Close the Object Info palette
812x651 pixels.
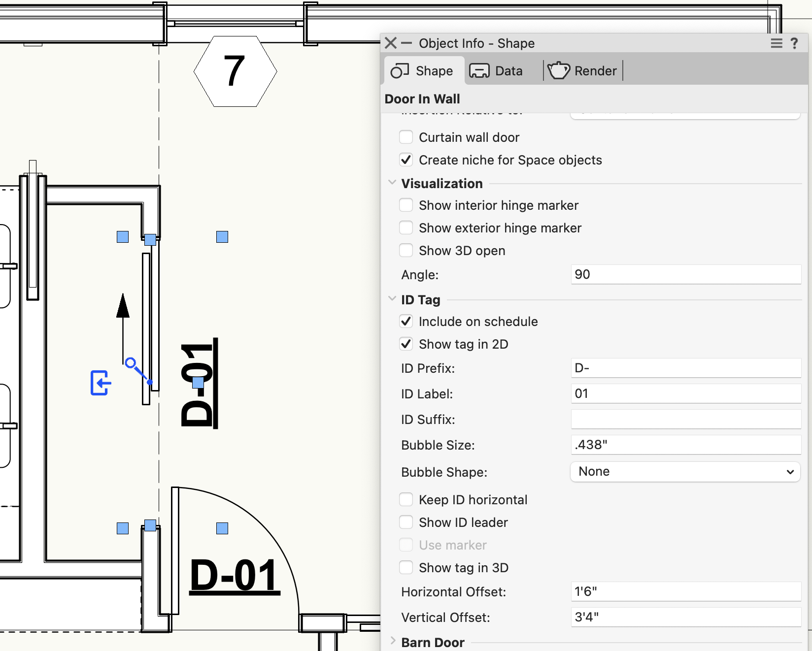pyautogui.click(x=391, y=43)
